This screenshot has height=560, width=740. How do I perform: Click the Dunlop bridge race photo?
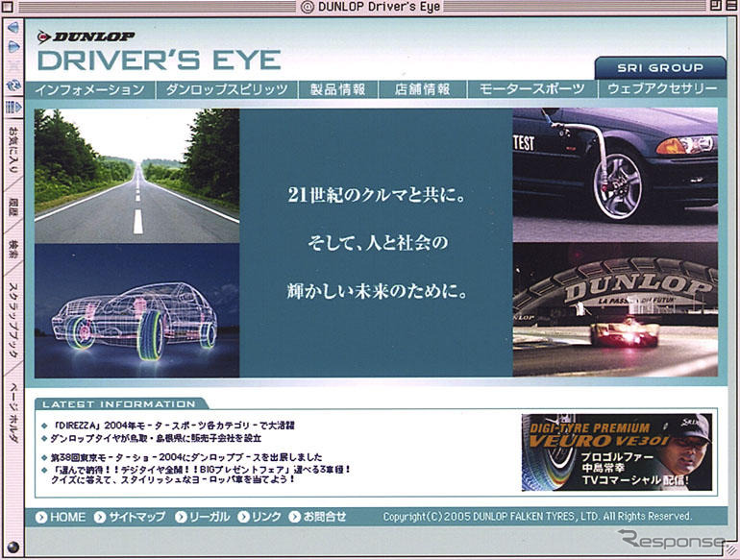[615, 310]
